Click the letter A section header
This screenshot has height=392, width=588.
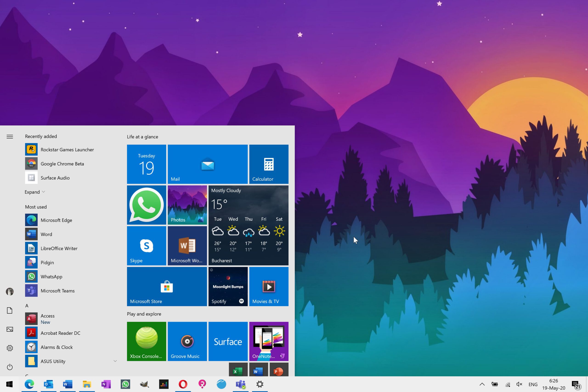(x=27, y=306)
